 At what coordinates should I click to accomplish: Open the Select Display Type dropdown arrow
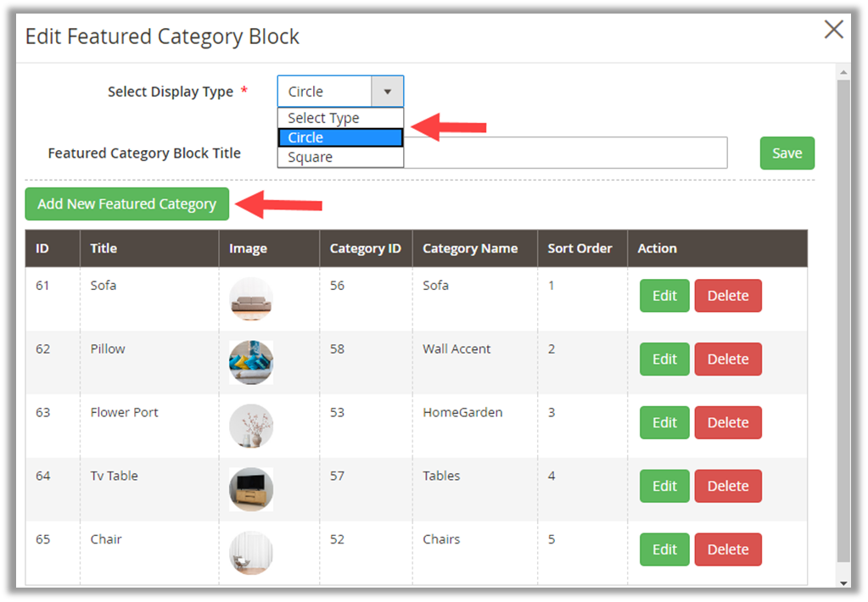click(388, 92)
